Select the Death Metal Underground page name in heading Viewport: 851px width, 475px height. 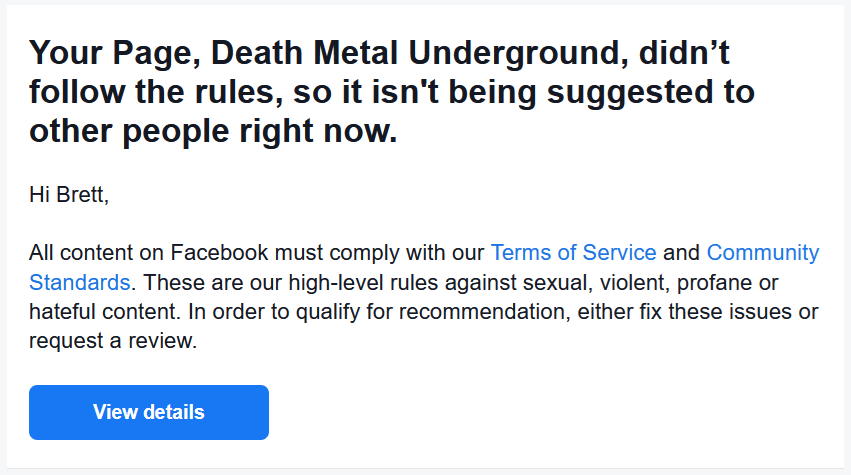[x=419, y=53]
